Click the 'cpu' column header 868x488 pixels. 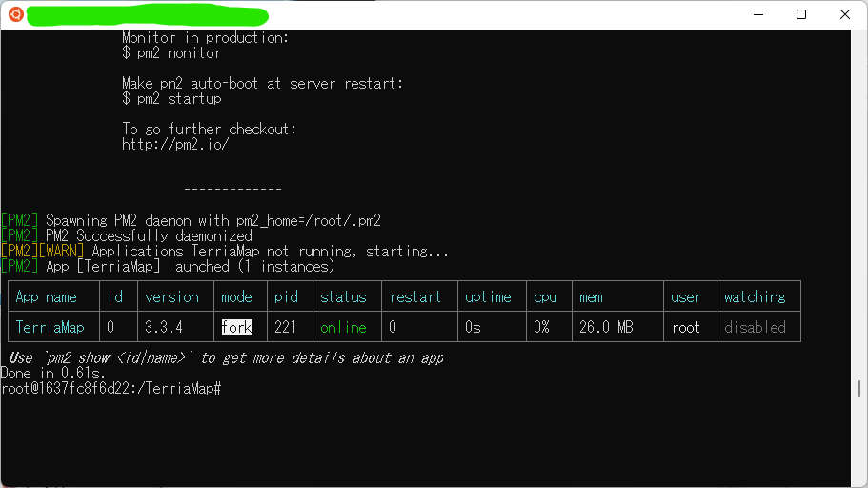pos(545,297)
